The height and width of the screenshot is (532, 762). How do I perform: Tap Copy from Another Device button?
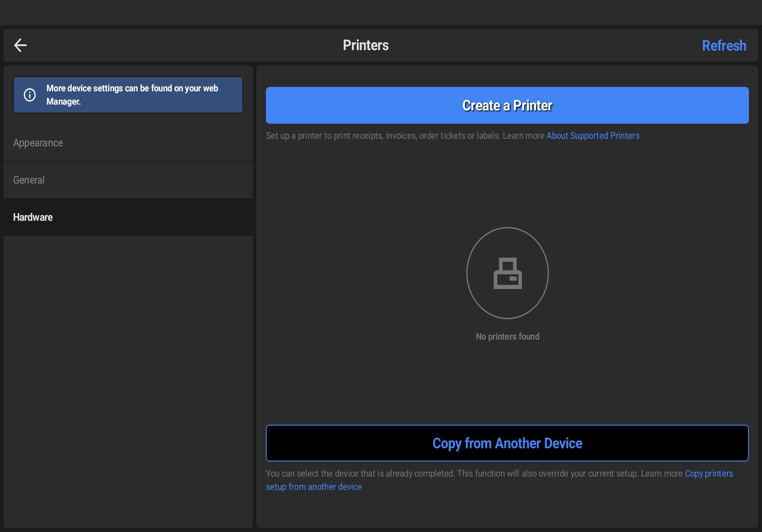point(507,443)
